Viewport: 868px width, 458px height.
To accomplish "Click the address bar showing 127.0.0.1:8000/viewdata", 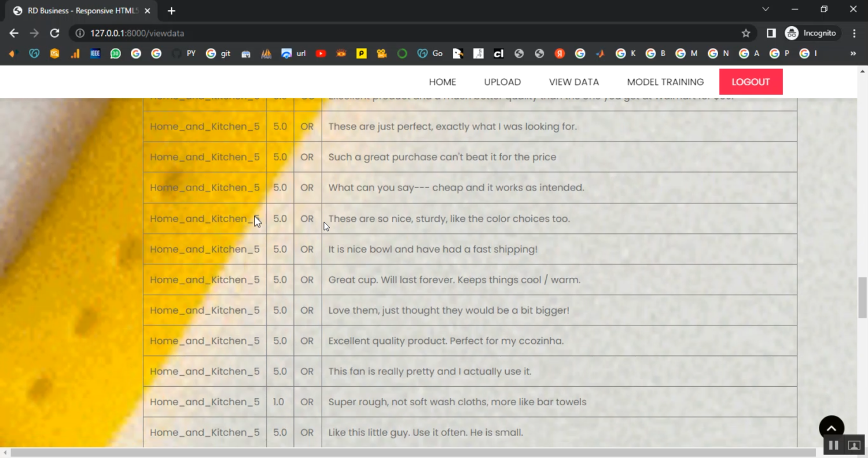I will (405, 34).
